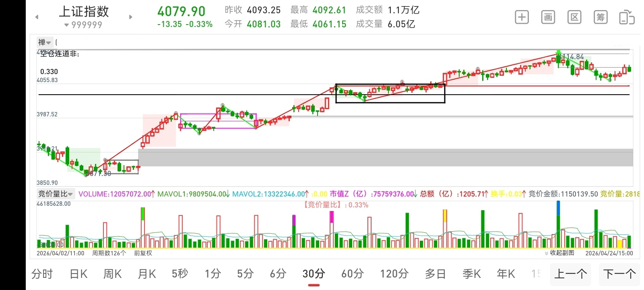Screen dimensions: 644x290
Task: Switch to the 日K tab
Action: pyautogui.click(x=78, y=274)
